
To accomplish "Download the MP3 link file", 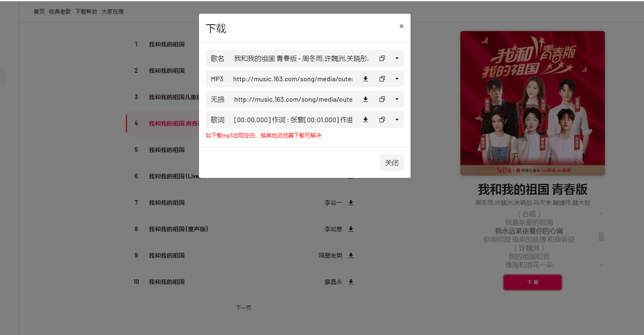I will pos(366,79).
